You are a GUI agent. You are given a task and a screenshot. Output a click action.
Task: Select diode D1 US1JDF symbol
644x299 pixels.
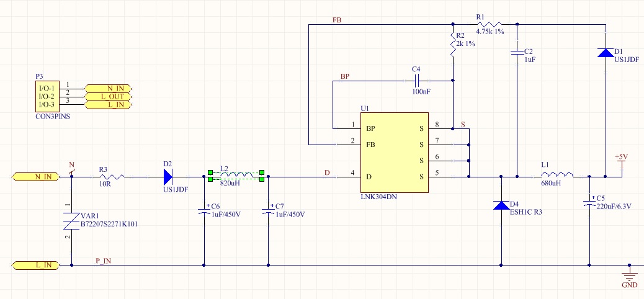tap(606, 53)
